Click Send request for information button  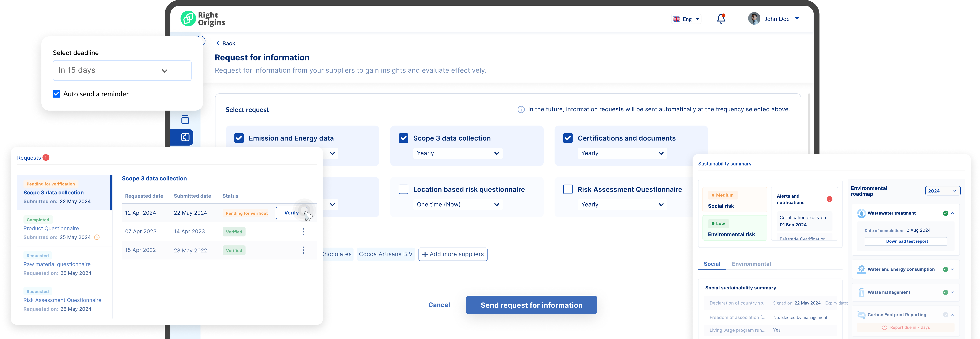pyautogui.click(x=531, y=305)
